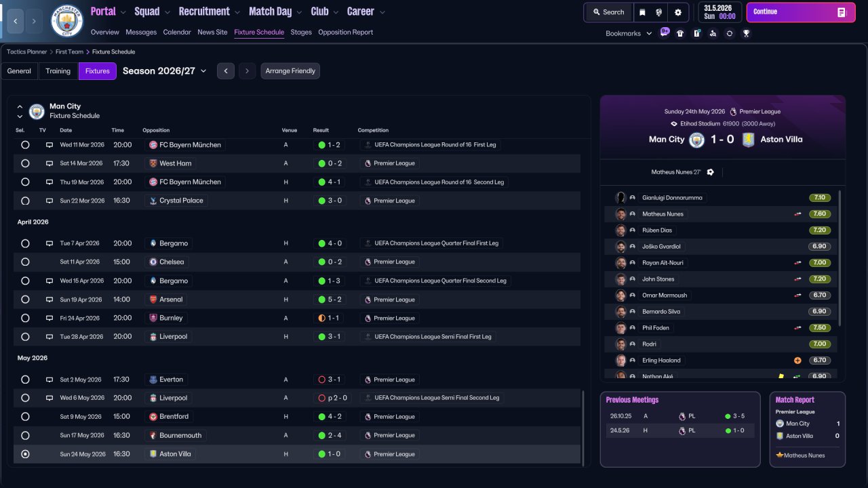This screenshot has height=488, width=868.
Task: Click the Manchester City club badge in header
Action: point(67,21)
